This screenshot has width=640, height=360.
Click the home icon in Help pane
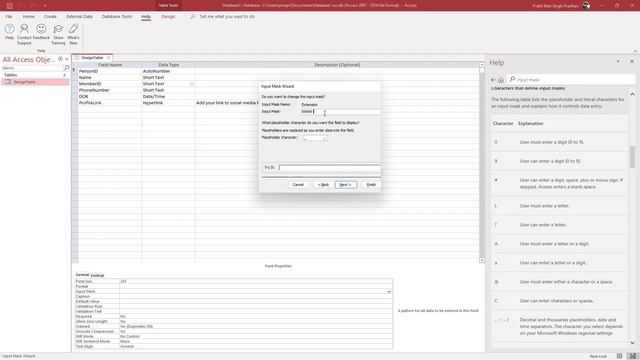coord(501,80)
